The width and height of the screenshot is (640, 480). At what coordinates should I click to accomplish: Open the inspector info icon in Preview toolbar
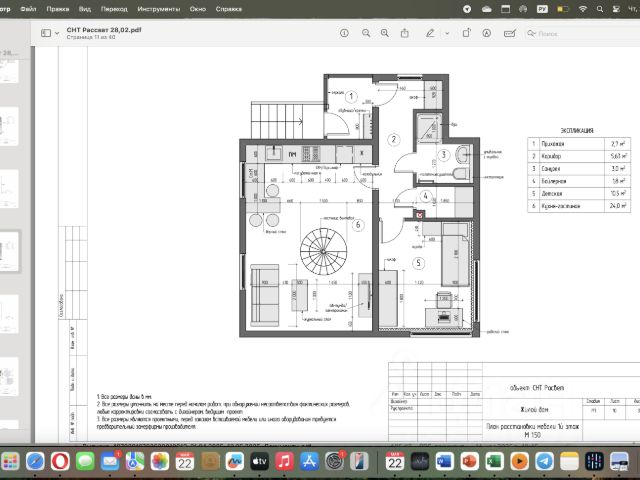tap(344, 33)
